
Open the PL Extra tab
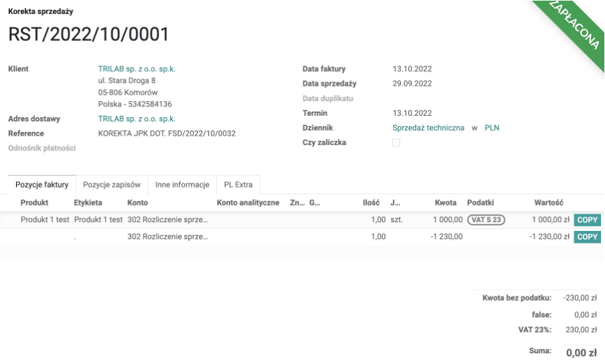[238, 185]
